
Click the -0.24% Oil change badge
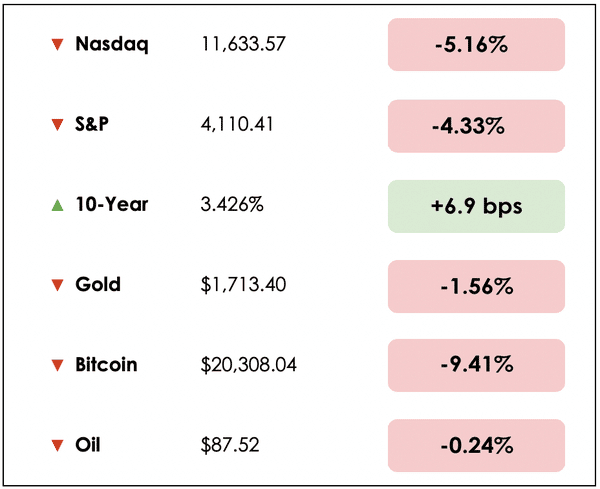(x=476, y=445)
